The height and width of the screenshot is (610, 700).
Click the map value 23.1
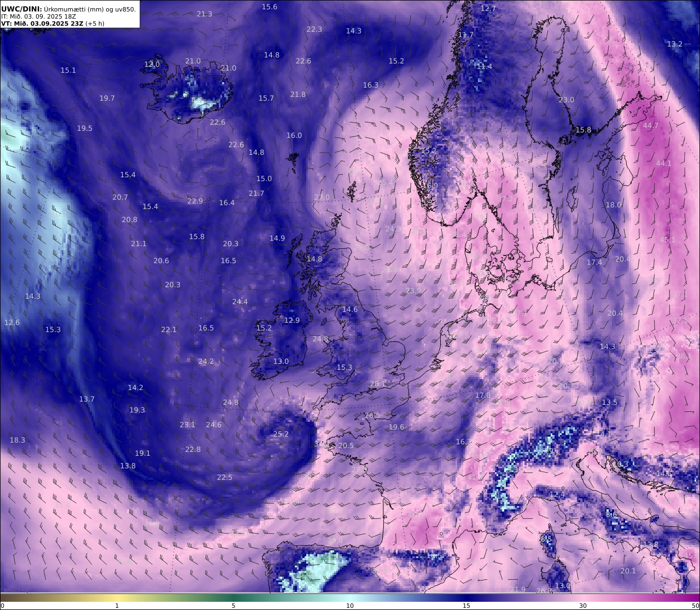188,425
